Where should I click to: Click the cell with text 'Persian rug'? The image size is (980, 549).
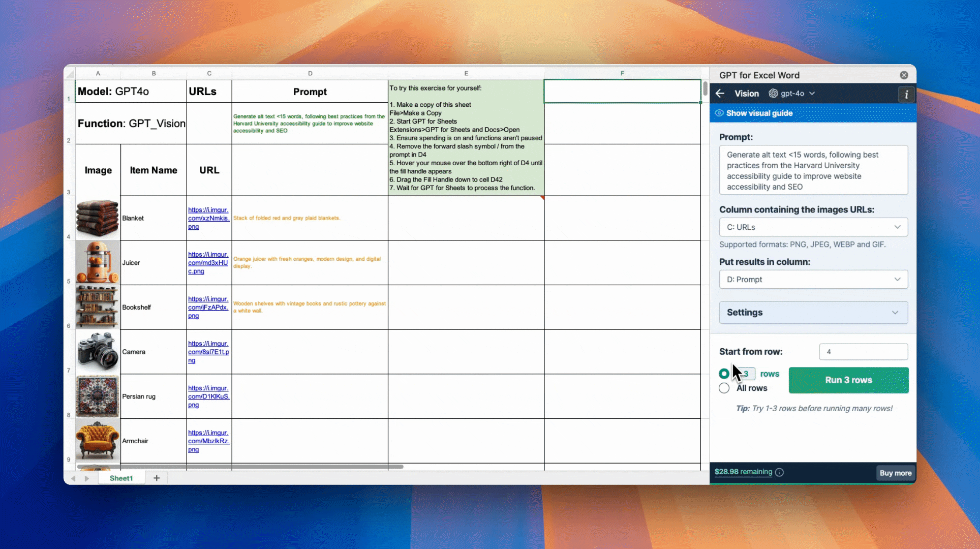click(x=154, y=396)
